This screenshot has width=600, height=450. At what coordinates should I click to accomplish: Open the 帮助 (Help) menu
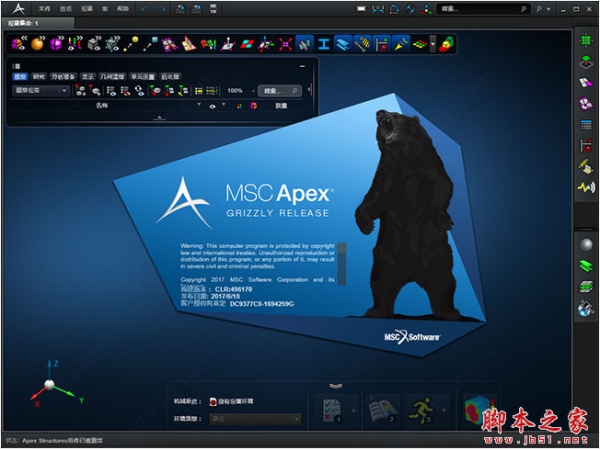[x=123, y=8]
